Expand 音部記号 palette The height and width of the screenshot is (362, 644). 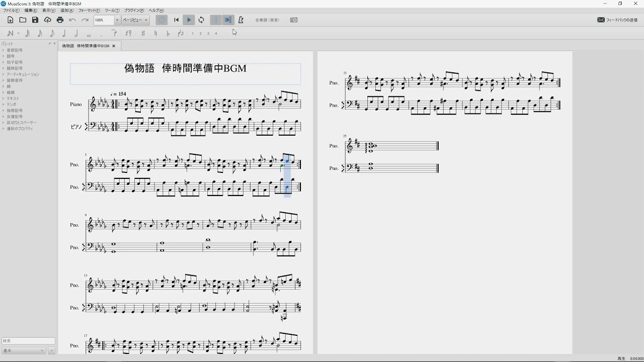[x=15, y=50]
